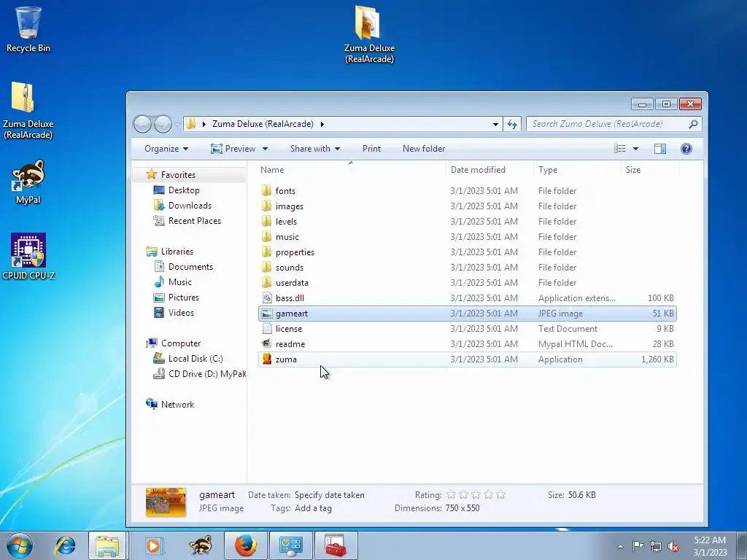Select Libraries in navigation pane
The width and height of the screenshot is (747, 560).
[177, 252]
